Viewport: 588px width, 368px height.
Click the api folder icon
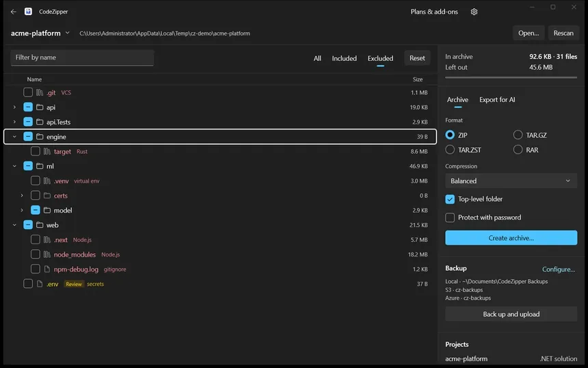pyautogui.click(x=40, y=107)
